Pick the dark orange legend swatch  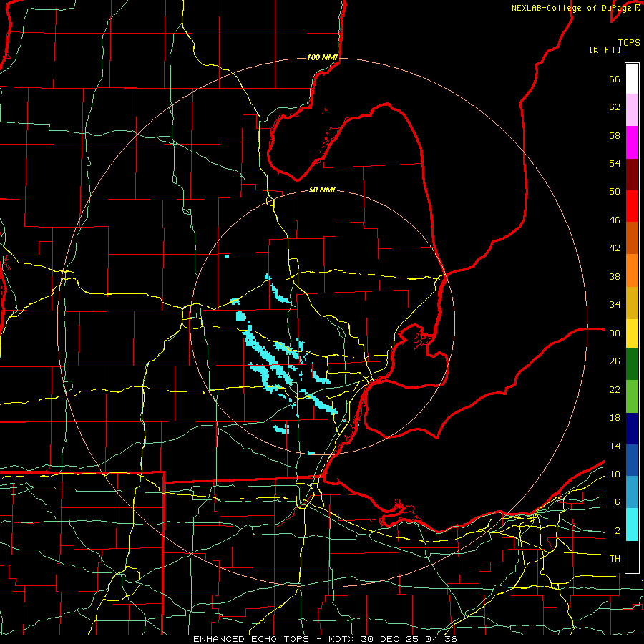coord(632,238)
